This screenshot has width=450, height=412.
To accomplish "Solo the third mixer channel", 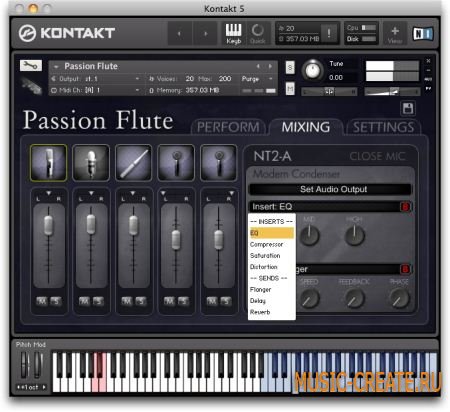I will point(141,301).
